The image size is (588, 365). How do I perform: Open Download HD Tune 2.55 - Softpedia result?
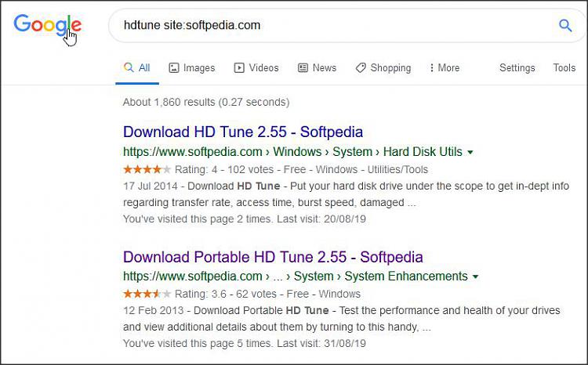click(243, 132)
